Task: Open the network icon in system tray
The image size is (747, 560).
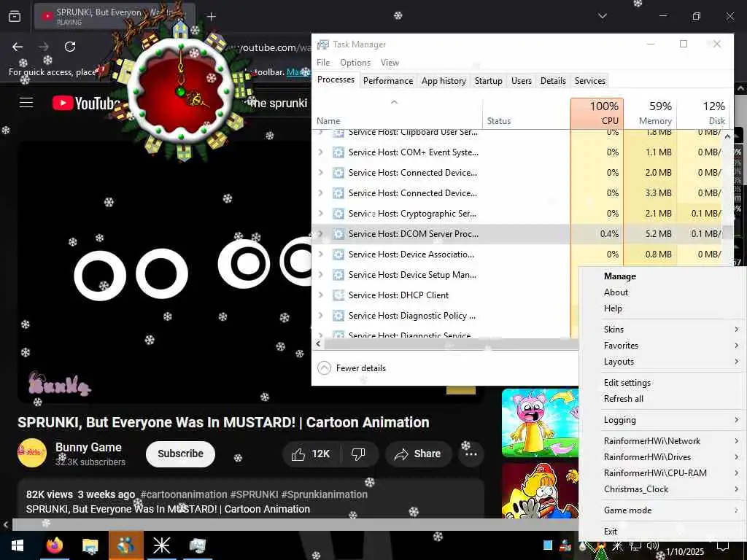Action: click(x=635, y=545)
